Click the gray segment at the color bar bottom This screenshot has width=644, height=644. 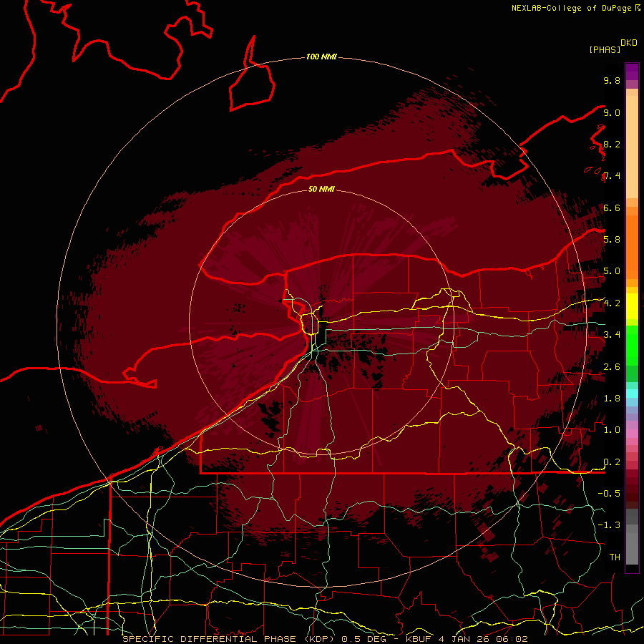click(x=632, y=546)
